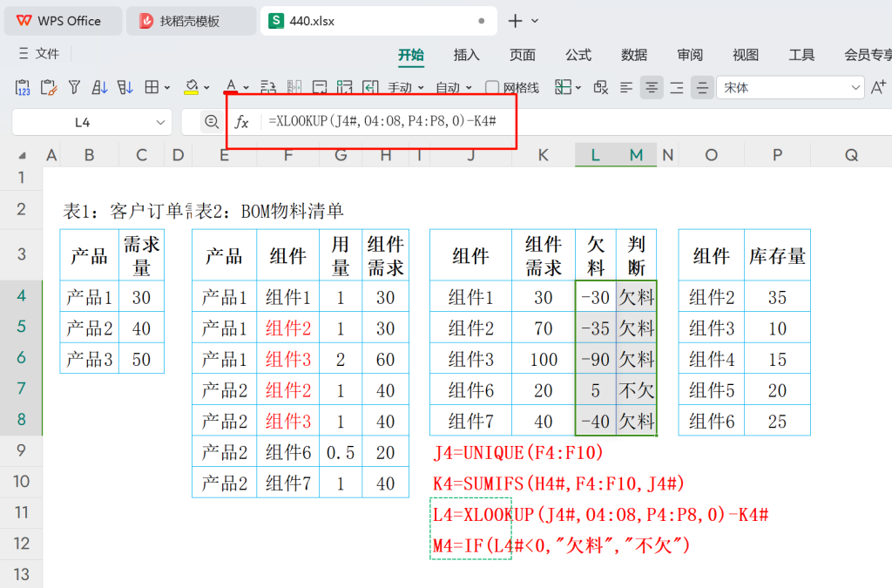Click the clear-cells icon with the x
Screen dimensions: 892x588
tap(601, 88)
